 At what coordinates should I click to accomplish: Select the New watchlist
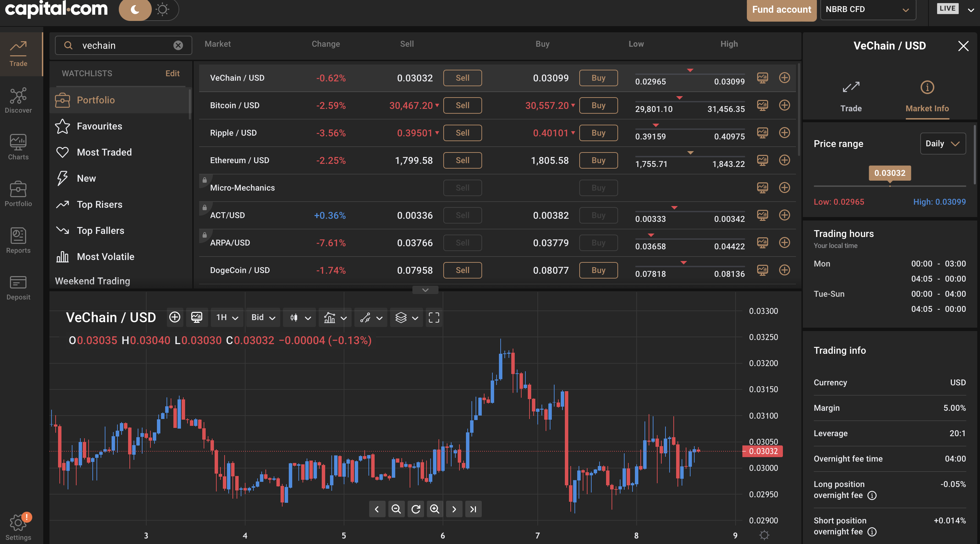120,179
